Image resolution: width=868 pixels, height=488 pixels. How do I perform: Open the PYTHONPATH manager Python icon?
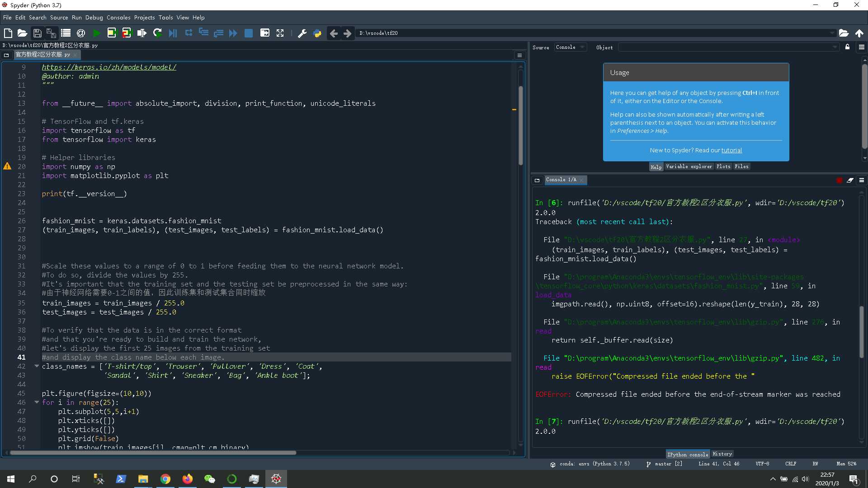point(317,33)
